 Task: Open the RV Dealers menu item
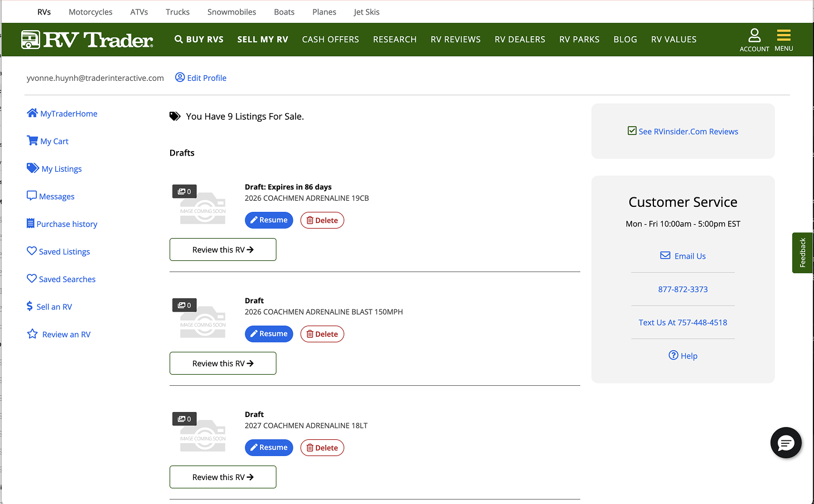click(x=519, y=40)
